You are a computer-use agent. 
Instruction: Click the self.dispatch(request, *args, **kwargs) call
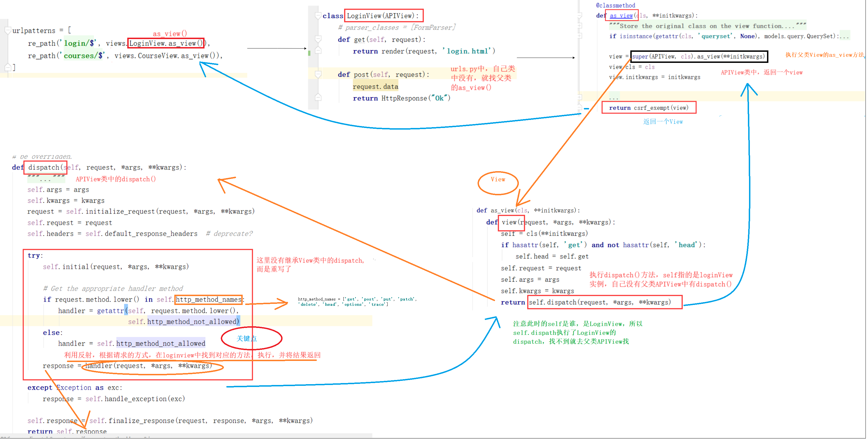click(599, 302)
